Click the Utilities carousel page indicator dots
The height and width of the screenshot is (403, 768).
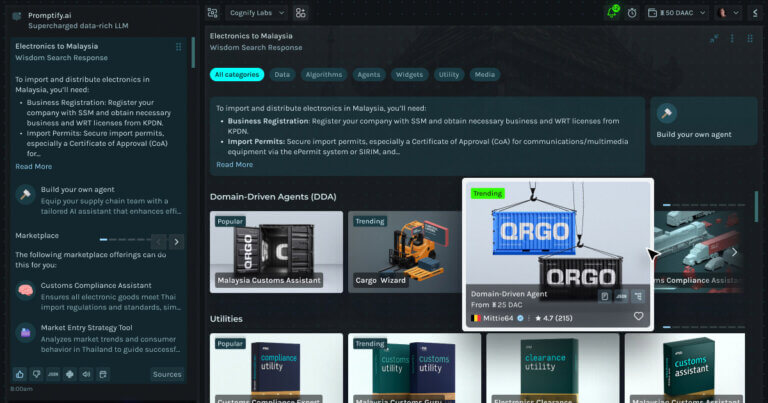point(704,327)
